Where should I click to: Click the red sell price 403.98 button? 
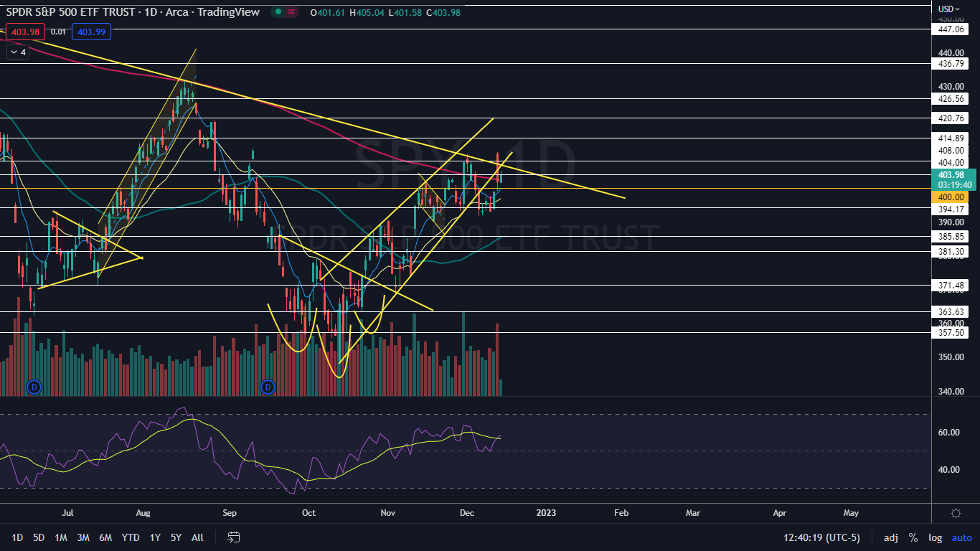click(25, 32)
